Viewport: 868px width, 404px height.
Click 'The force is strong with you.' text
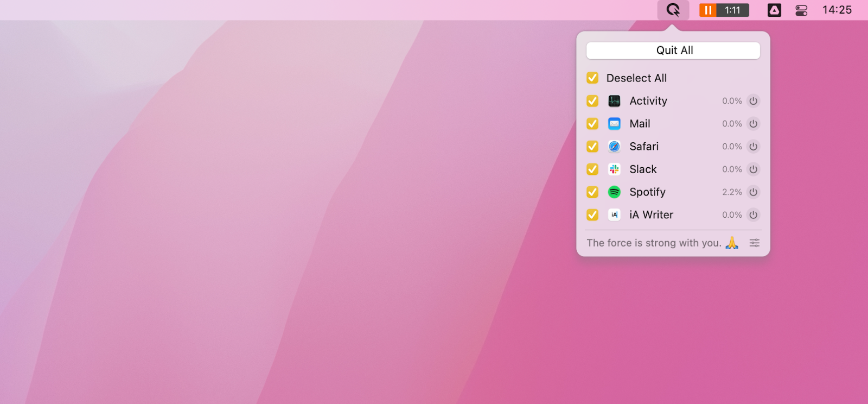click(x=654, y=243)
